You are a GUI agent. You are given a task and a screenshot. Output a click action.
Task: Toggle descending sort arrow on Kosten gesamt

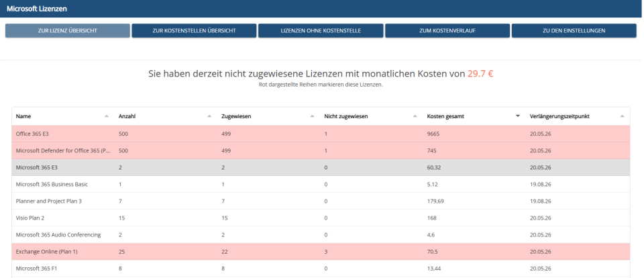(517, 116)
